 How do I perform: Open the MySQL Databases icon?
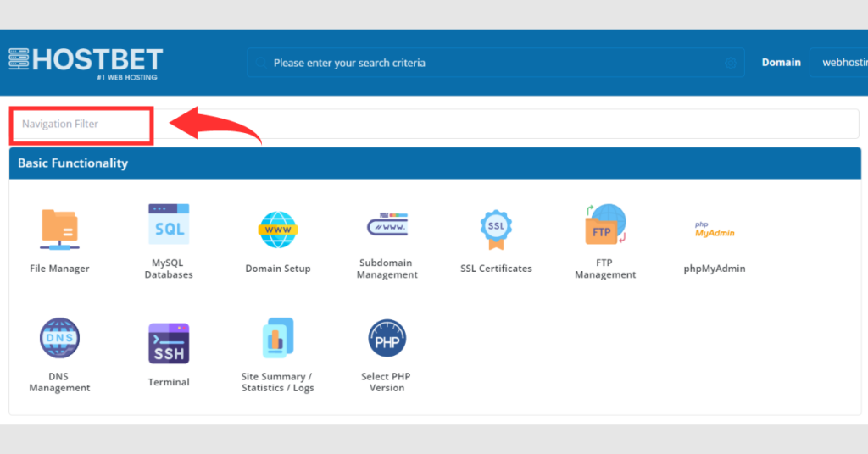[169, 224]
